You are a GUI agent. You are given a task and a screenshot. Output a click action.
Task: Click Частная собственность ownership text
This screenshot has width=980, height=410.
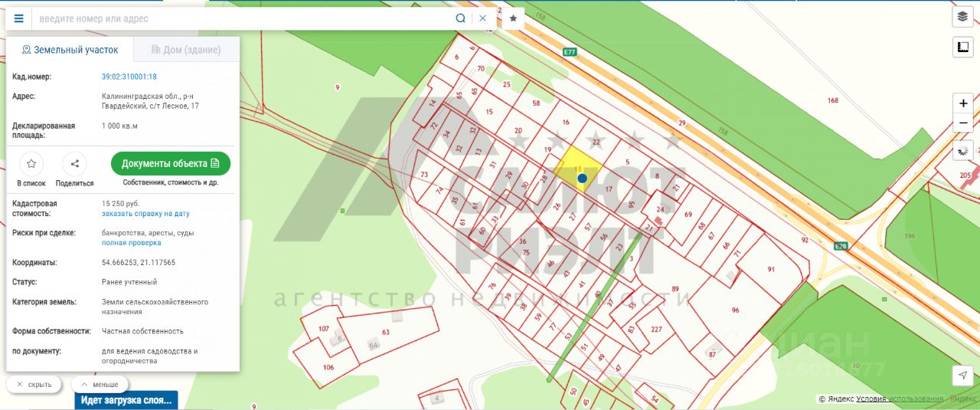(142, 331)
